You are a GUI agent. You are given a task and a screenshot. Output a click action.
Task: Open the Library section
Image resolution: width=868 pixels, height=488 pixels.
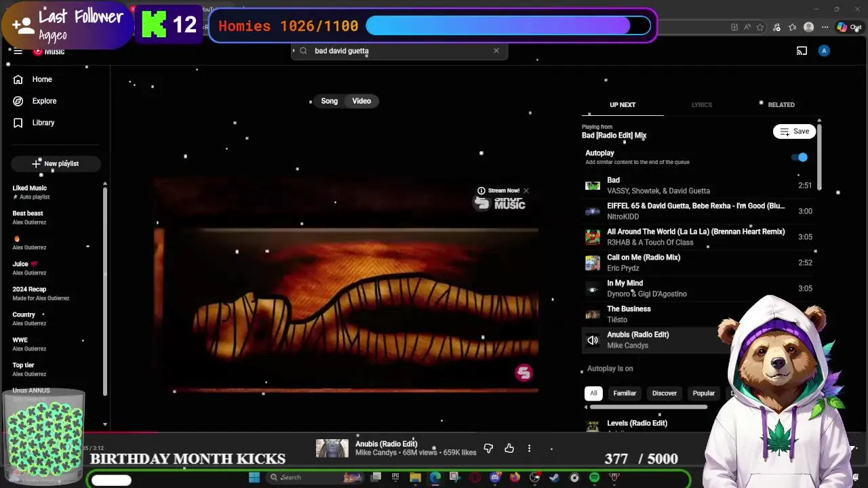point(34,123)
